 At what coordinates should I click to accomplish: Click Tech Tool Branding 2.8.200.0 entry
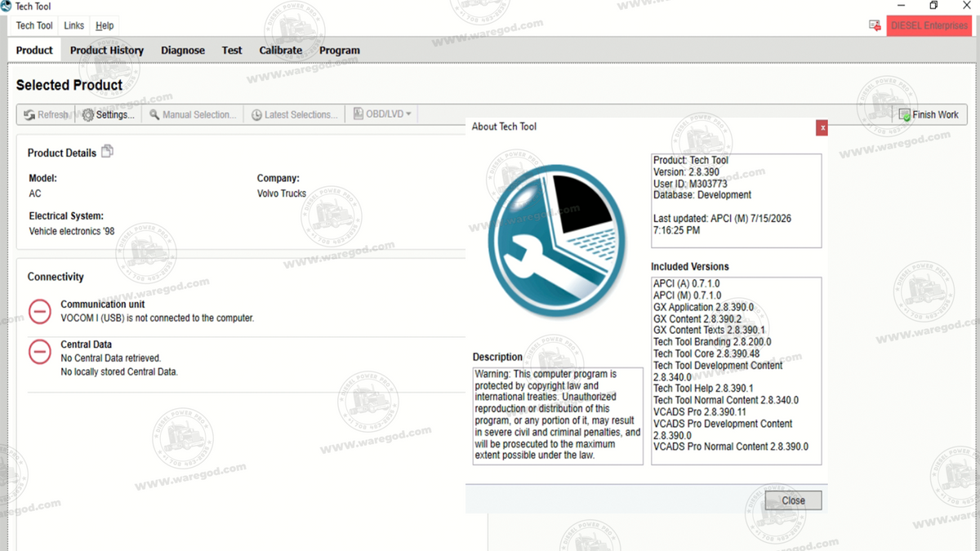(x=712, y=342)
